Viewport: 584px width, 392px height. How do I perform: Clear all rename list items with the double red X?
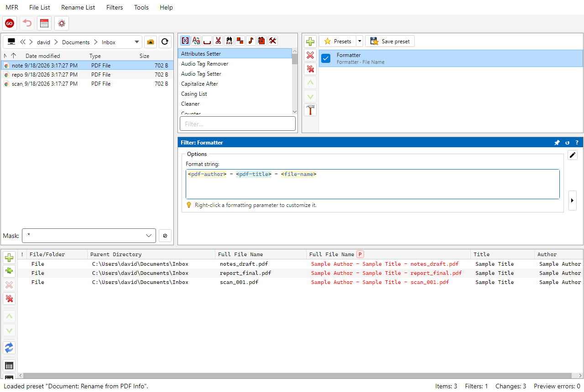[9, 299]
